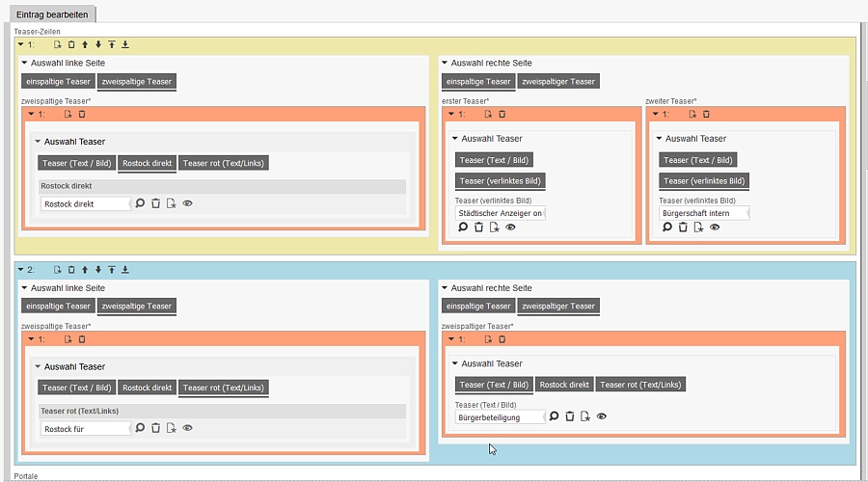Image resolution: width=868 pixels, height=482 pixels.
Task: Move teaser row 2 to bottom
Action: click(x=125, y=270)
